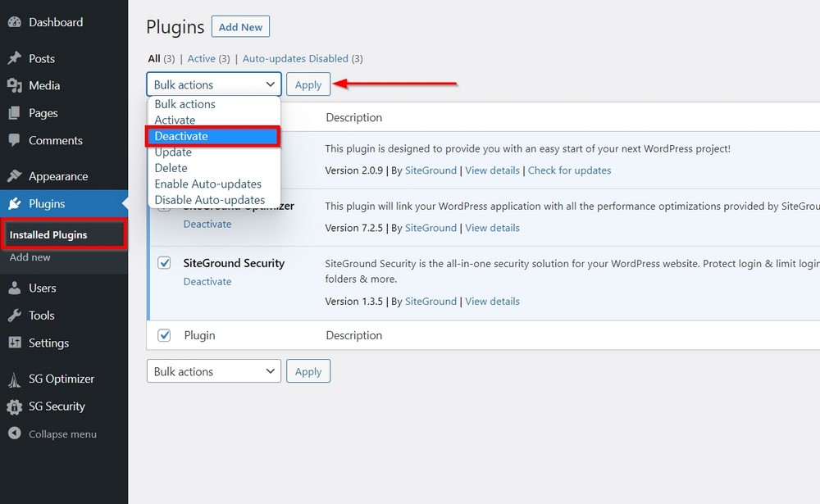Choose Delete from the dropdown list

pos(214,168)
